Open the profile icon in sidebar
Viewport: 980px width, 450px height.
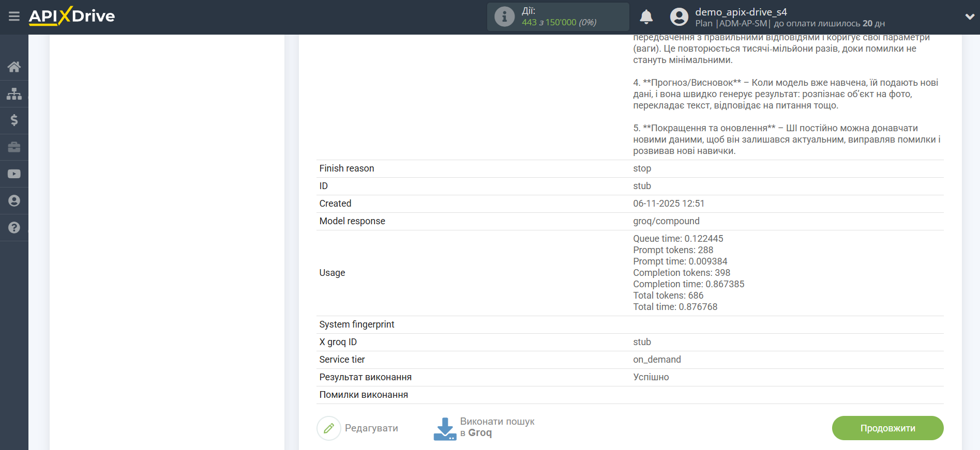pyautogui.click(x=14, y=201)
